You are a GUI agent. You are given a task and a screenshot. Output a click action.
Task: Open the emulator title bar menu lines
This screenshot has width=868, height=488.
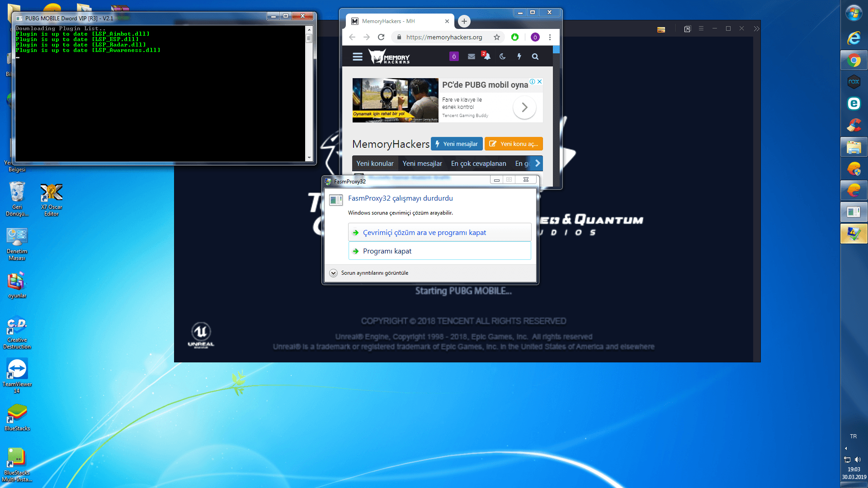pyautogui.click(x=701, y=28)
